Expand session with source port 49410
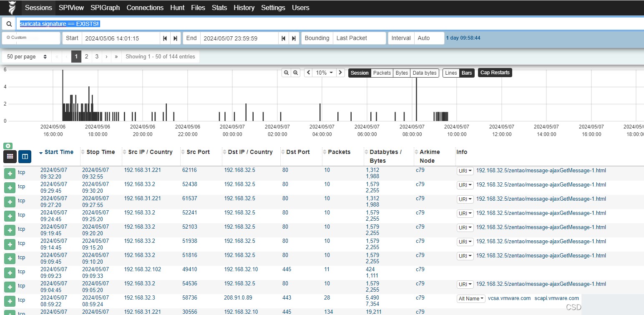The height and width of the screenshot is (315, 644). tap(10, 273)
